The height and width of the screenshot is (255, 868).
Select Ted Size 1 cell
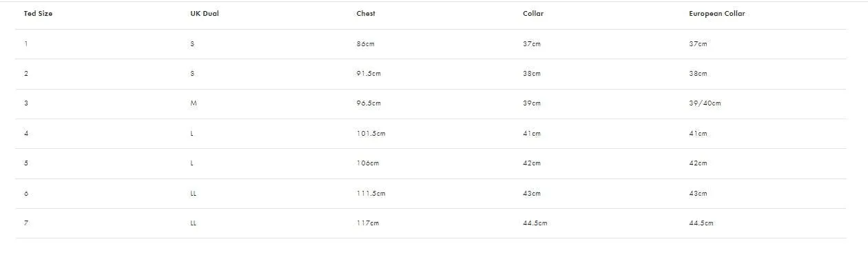click(x=25, y=44)
